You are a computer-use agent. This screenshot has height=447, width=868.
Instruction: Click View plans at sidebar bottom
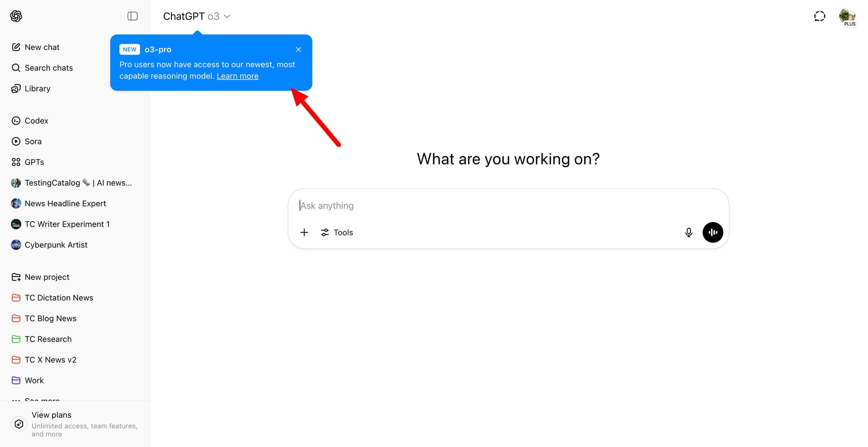pyautogui.click(x=75, y=424)
